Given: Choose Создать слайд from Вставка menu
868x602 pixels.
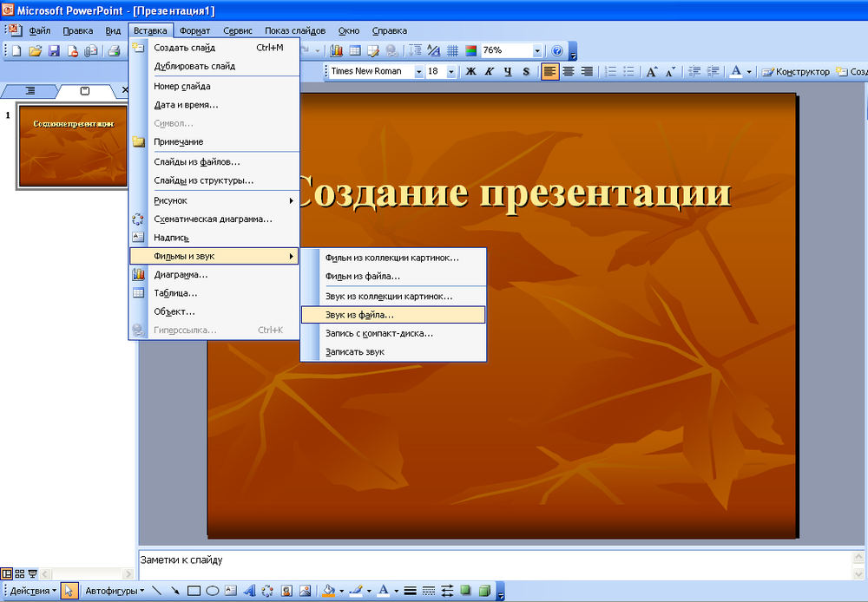Looking at the screenshot, I should pyautogui.click(x=214, y=48).
